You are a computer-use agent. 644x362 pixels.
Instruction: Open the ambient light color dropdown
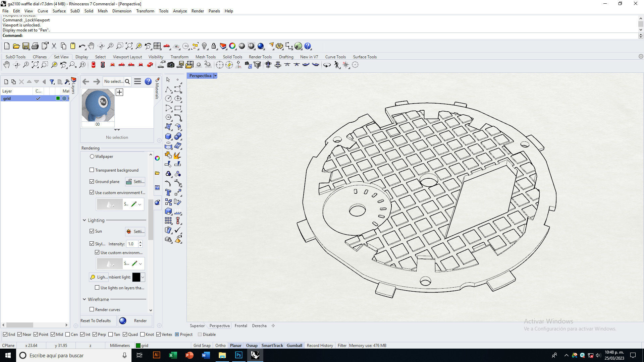point(143,277)
